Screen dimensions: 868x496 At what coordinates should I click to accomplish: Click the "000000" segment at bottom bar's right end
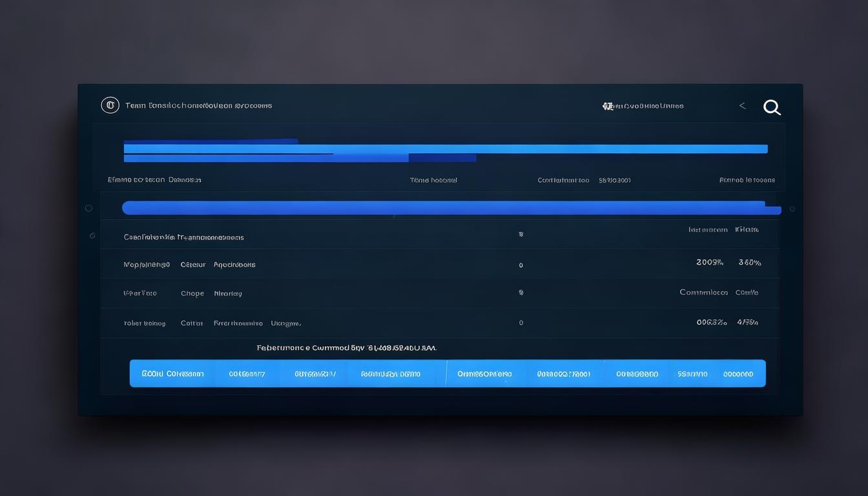[738, 374]
